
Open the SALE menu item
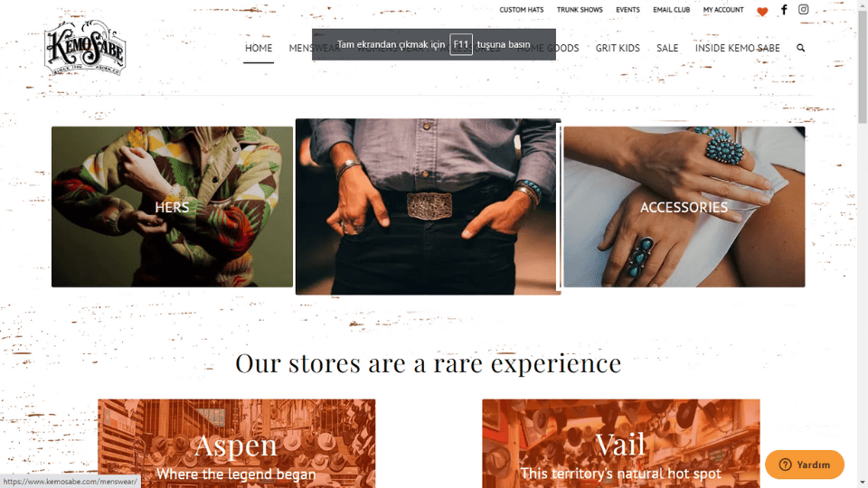click(x=667, y=48)
